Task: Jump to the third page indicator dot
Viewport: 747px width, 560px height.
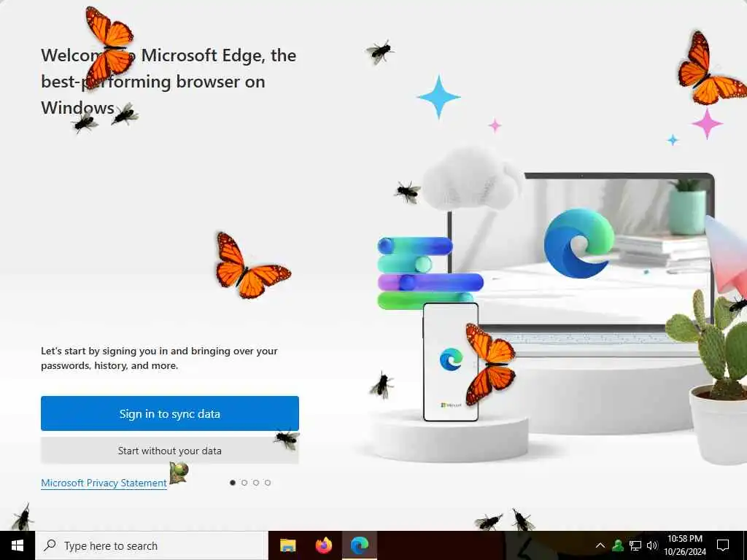Action: pyautogui.click(x=256, y=483)
